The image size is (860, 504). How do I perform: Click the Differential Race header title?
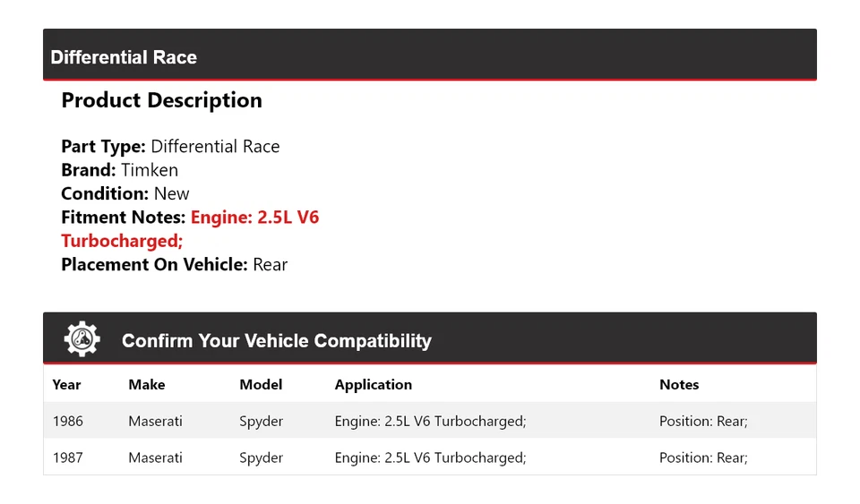coord(124,57)
